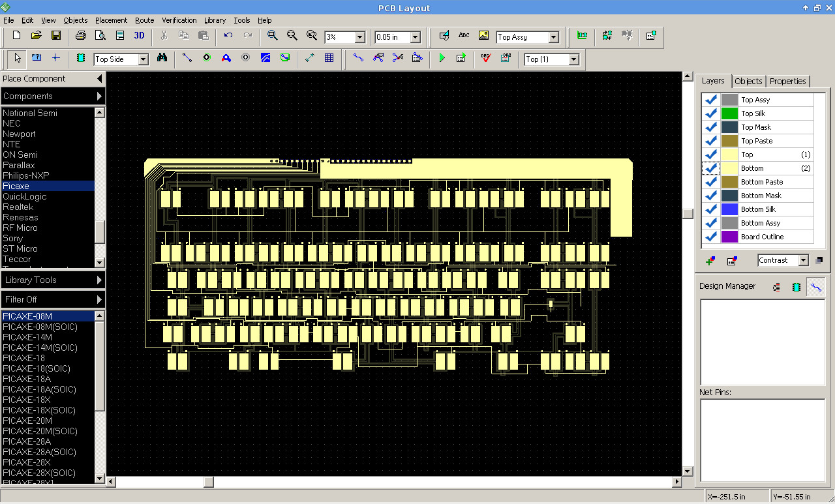The width and height of the screenshot is (835, 504).
Task: Select the ABc text placement tool
Action: pos(464,35)
